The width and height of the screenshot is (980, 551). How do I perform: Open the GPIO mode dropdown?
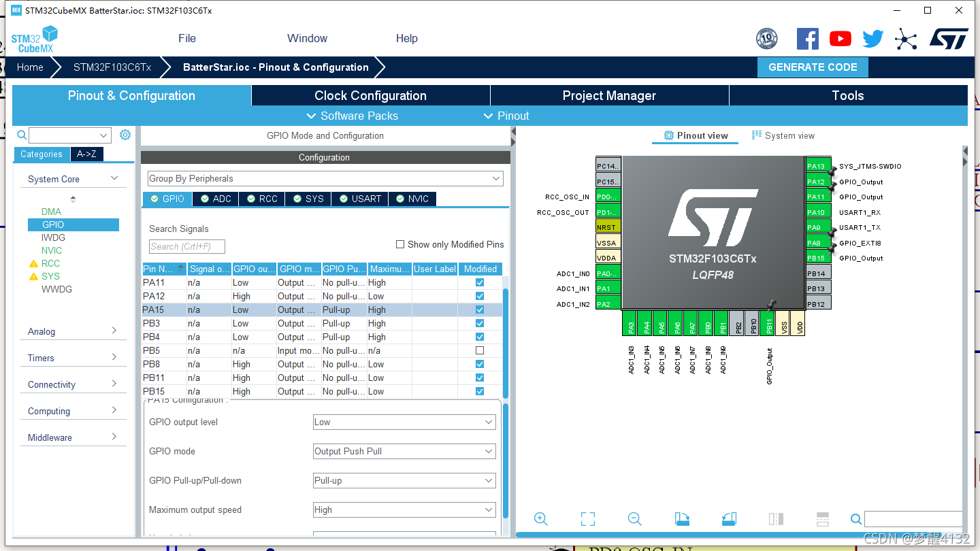(404, 451)
